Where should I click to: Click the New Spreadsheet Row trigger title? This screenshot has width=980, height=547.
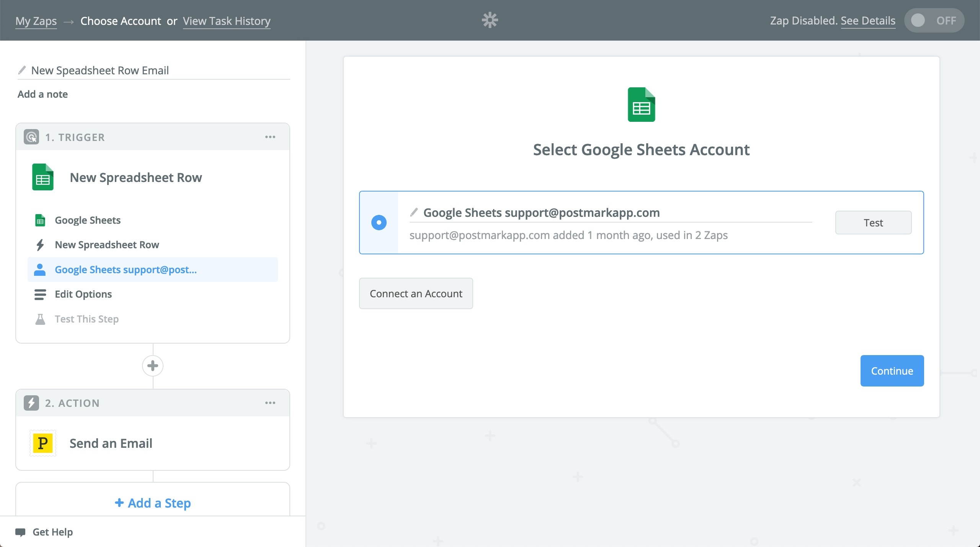[x=136, y=177]
